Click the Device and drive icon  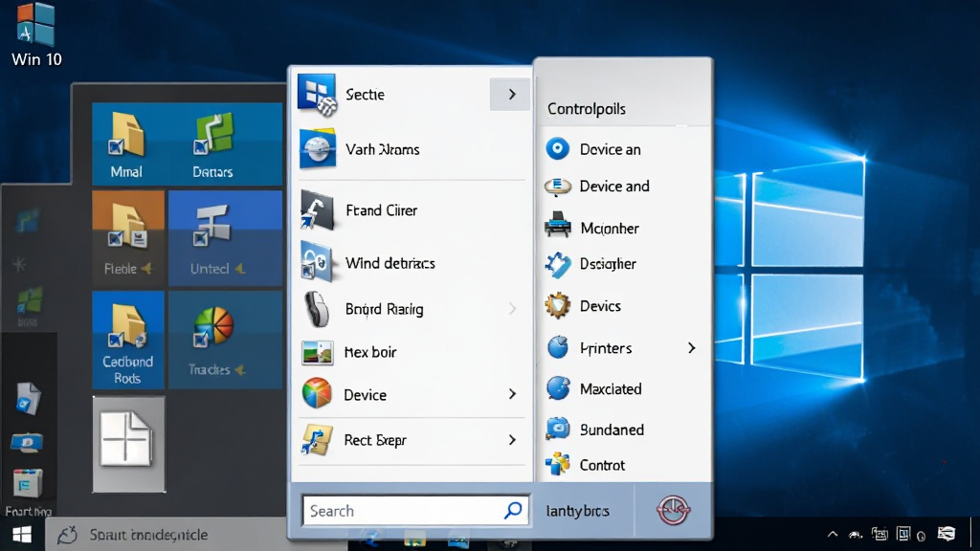558,187
